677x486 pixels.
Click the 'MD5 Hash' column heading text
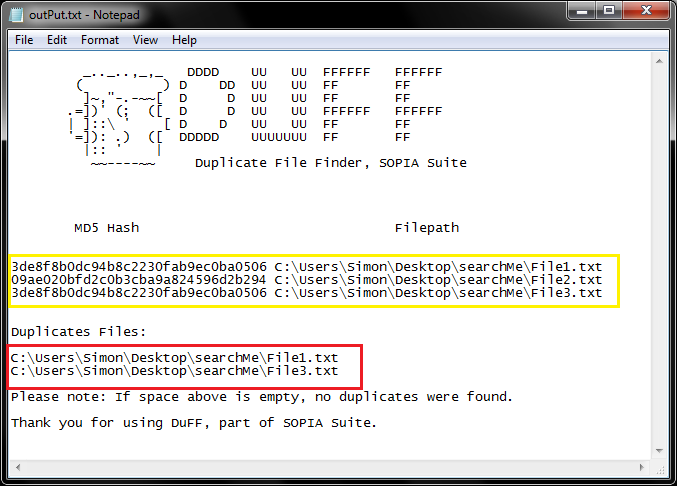(x=107, y=228)
